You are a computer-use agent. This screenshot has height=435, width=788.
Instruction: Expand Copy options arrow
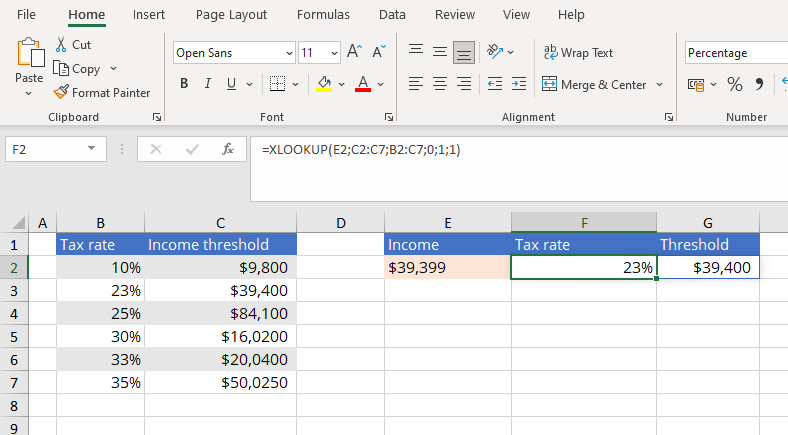click(113, 68)
